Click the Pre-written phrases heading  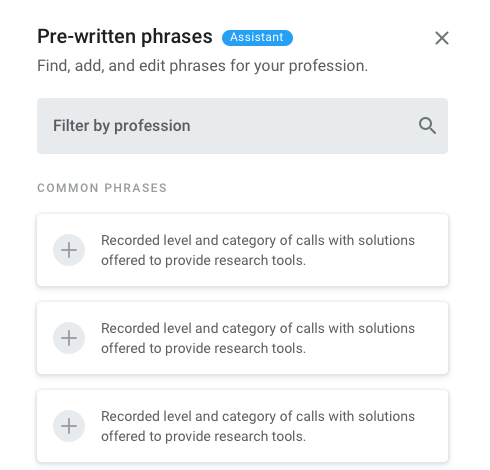click(x=125, y=36)
